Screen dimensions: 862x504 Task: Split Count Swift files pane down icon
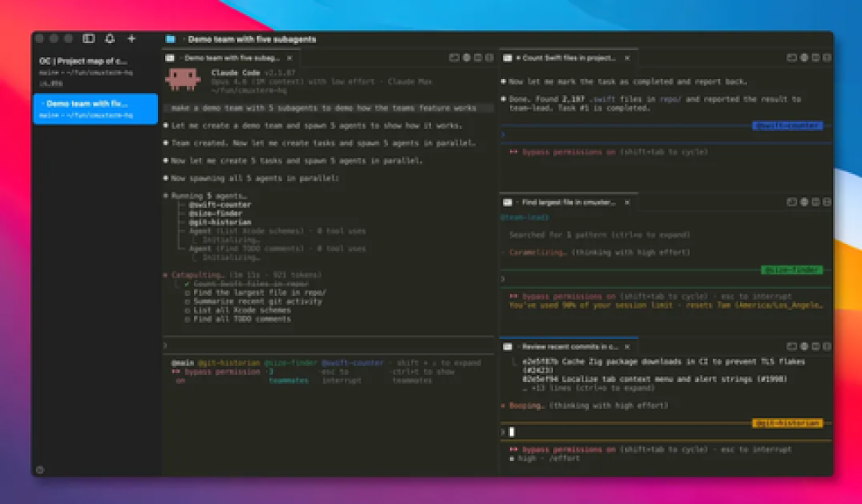[827, 57]
